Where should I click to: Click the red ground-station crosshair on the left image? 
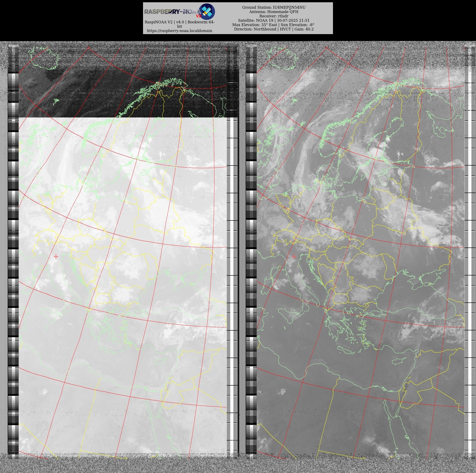(x=56, y=257)
